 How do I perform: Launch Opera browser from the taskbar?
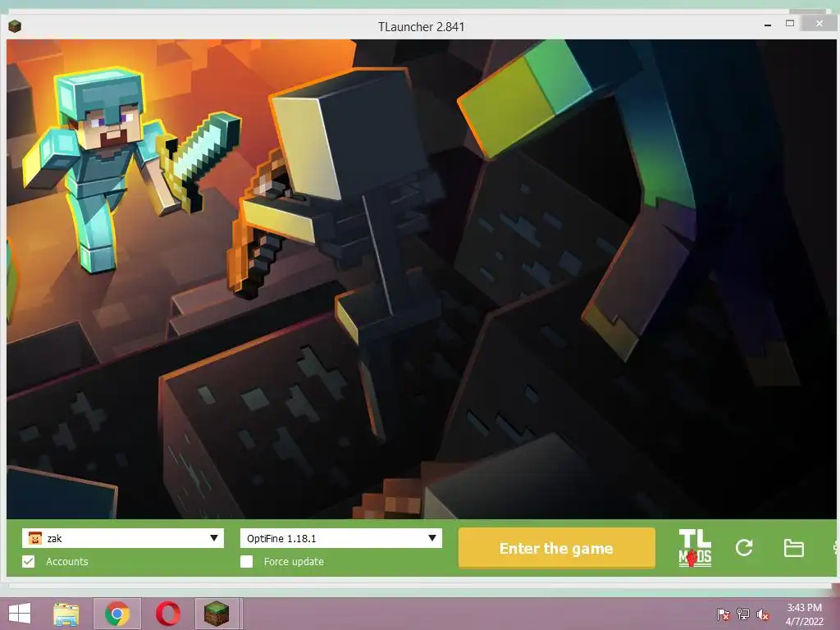point(168,614)
